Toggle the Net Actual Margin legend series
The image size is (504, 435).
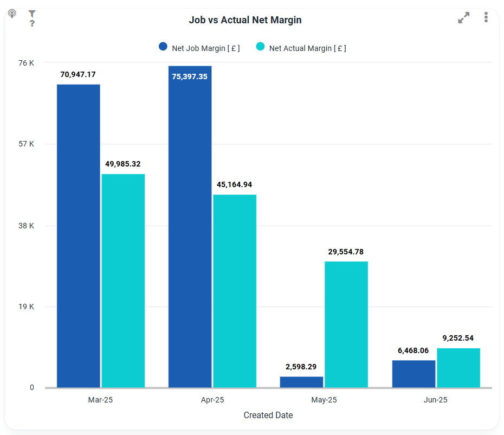tap(307, 48)
